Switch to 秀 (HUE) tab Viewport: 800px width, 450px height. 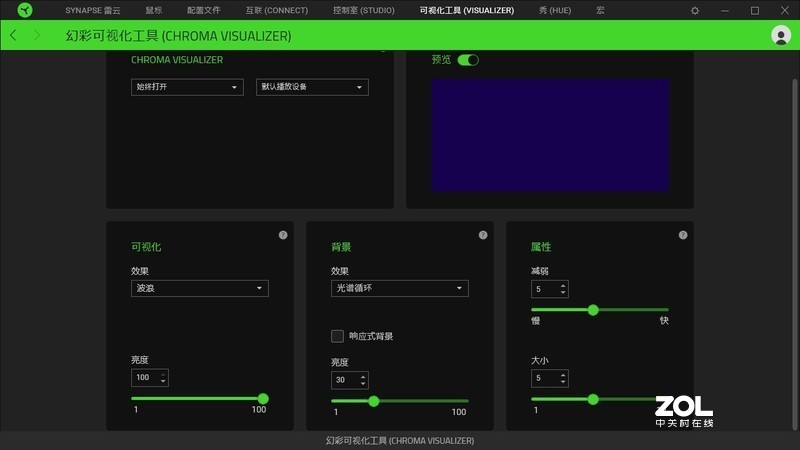(555, 10)
